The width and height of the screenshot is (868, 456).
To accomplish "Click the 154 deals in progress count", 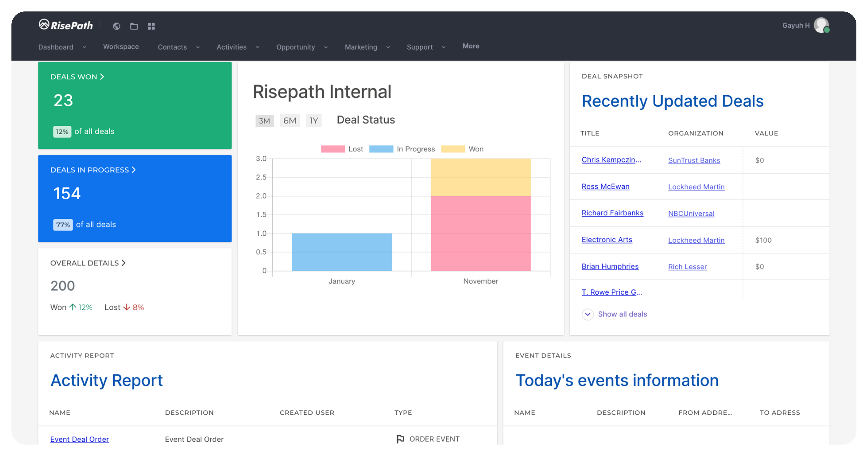I will [x=67, y=193].
